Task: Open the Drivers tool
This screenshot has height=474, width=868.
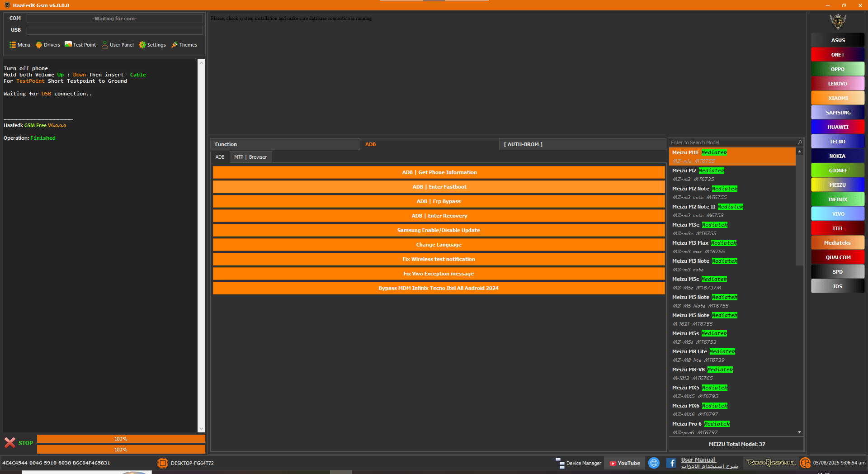Action: click(x=48, y=45)
